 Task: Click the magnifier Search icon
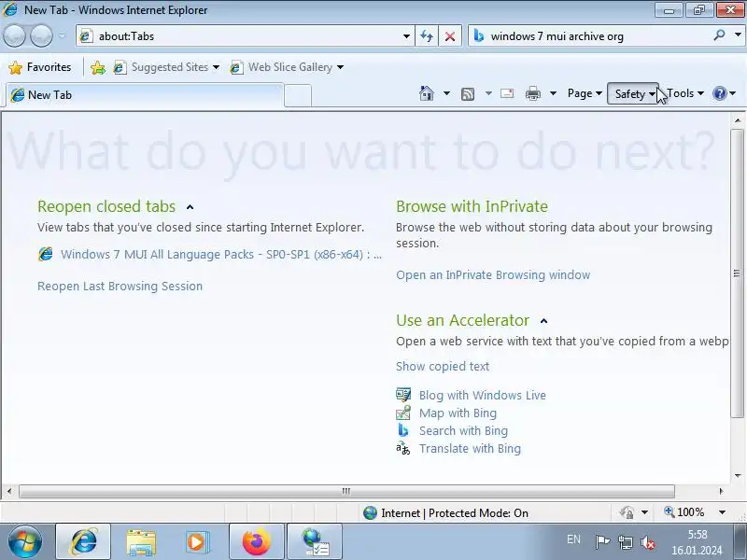(719, 35)
